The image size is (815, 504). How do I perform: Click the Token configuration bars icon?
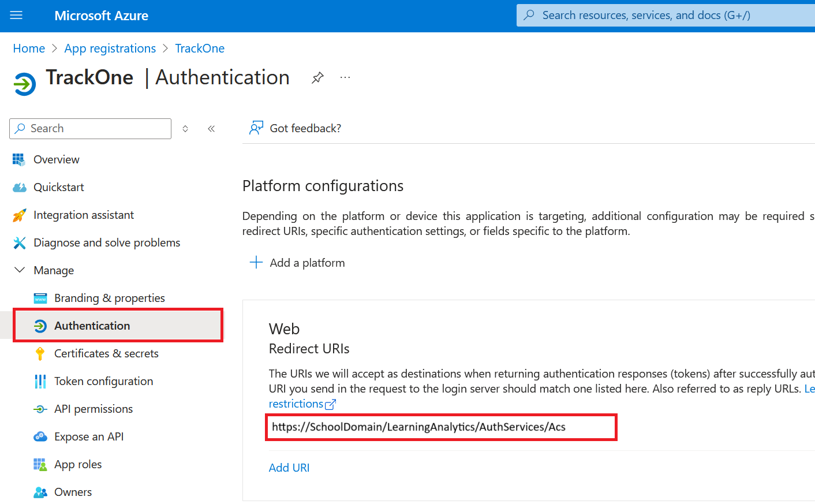point(40,382)
